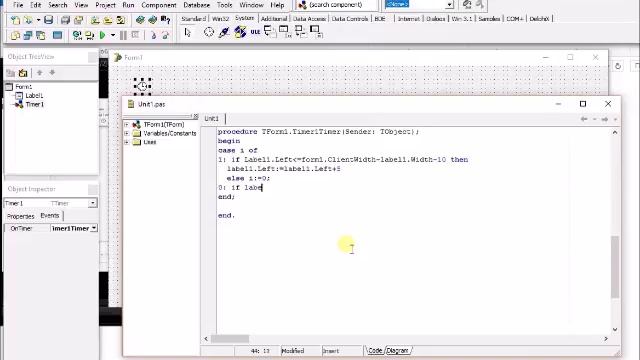
Task: Click the Open file toolbar icon
Action: coord(28,20)
